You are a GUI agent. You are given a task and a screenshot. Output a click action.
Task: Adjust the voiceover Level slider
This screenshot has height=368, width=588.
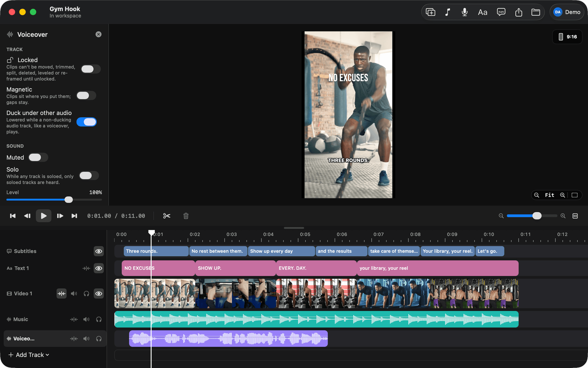[54, 200]
